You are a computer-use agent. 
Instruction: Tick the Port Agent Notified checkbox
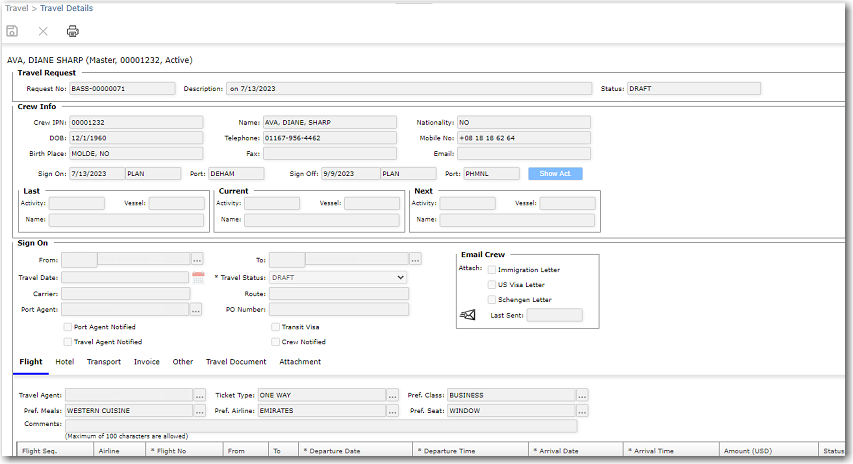(68, 327)
